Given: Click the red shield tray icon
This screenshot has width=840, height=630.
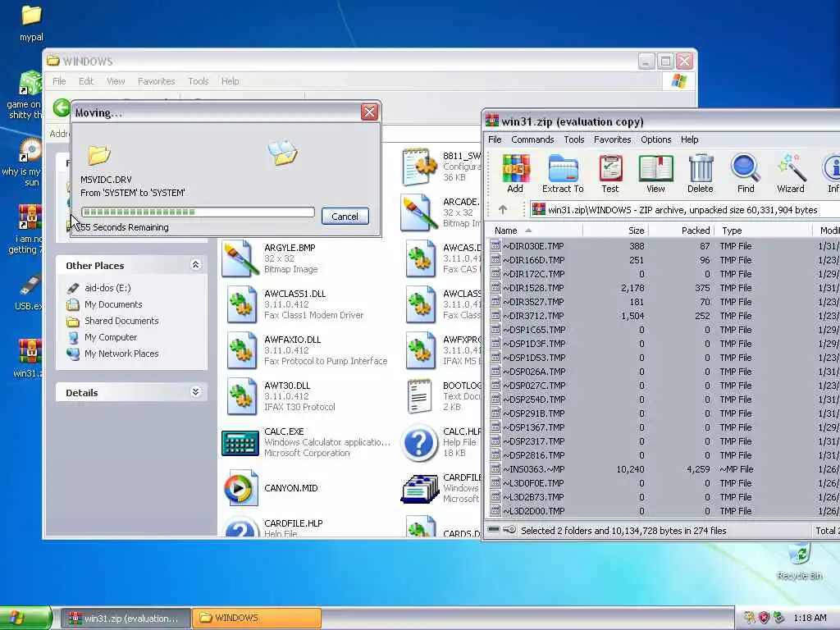Looking at the screenshot, I should (764, 618).
